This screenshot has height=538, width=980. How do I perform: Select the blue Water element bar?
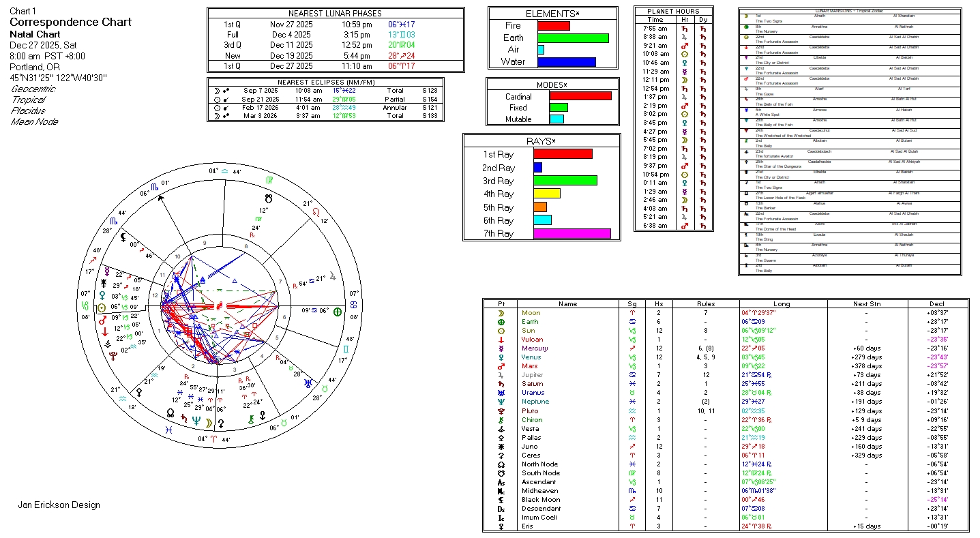tap(566, 62)
